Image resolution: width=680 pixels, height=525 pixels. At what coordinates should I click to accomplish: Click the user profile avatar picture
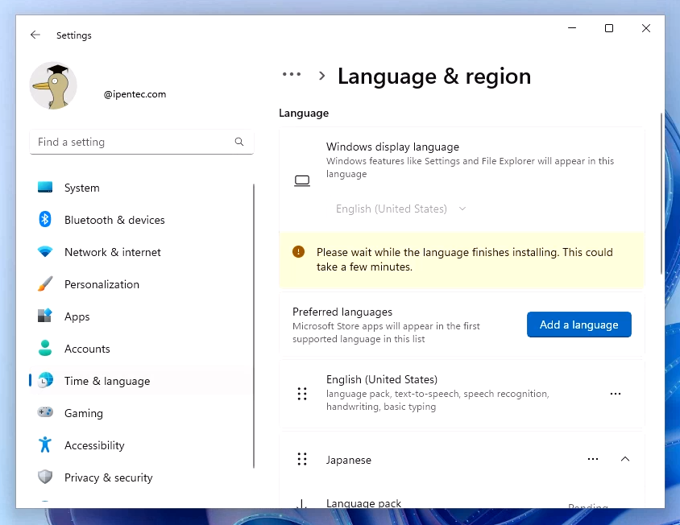(53, 85)
